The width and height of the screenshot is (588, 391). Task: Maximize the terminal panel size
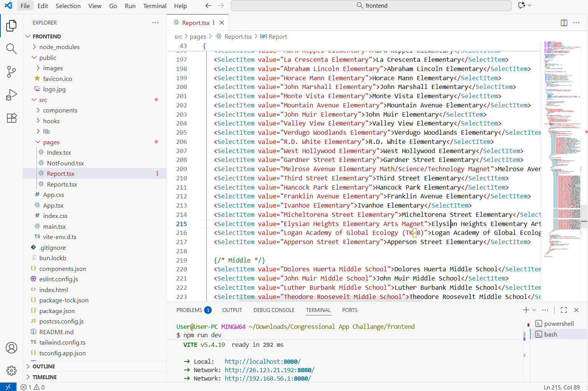(x=564, y=310)
